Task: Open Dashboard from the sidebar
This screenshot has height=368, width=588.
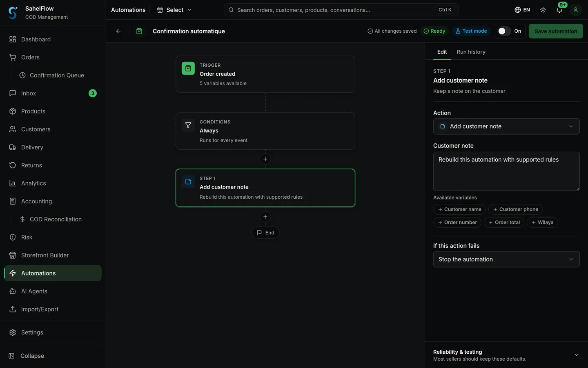Action: tap(53, 39)
